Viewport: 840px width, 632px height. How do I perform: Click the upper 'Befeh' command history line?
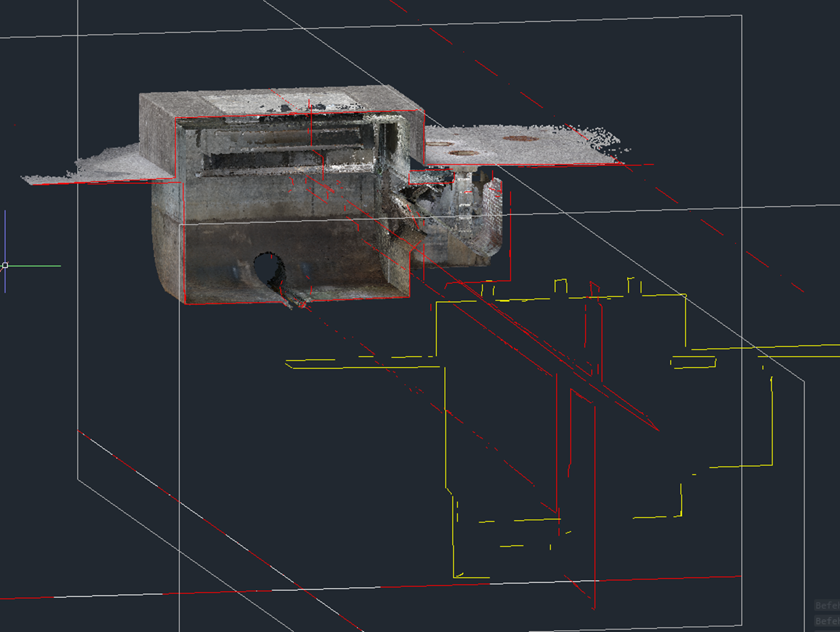point(827,606)
